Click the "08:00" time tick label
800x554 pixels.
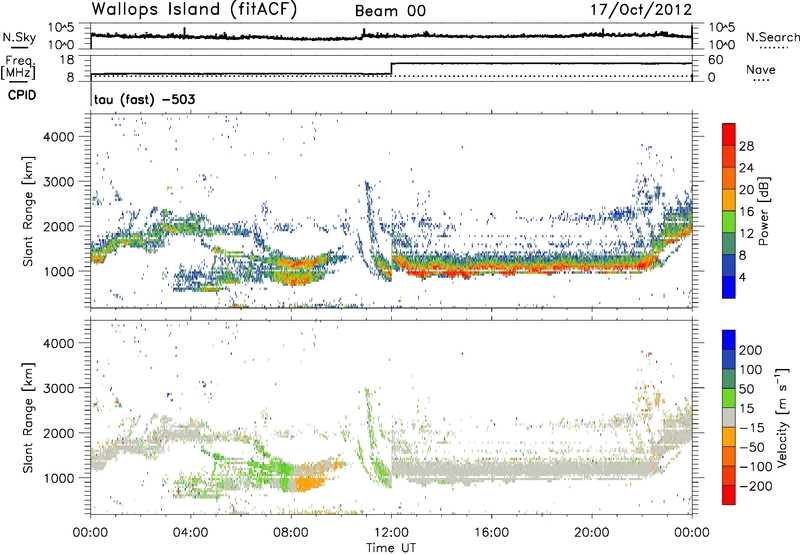point(291,533)
